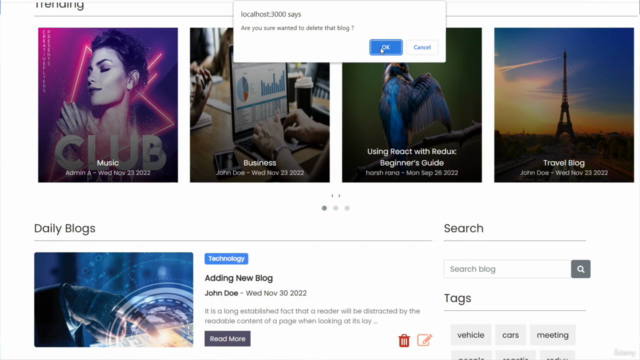Cancel the delete blog dialog
This screenshot has width=640, height=360.
(422, 47)
